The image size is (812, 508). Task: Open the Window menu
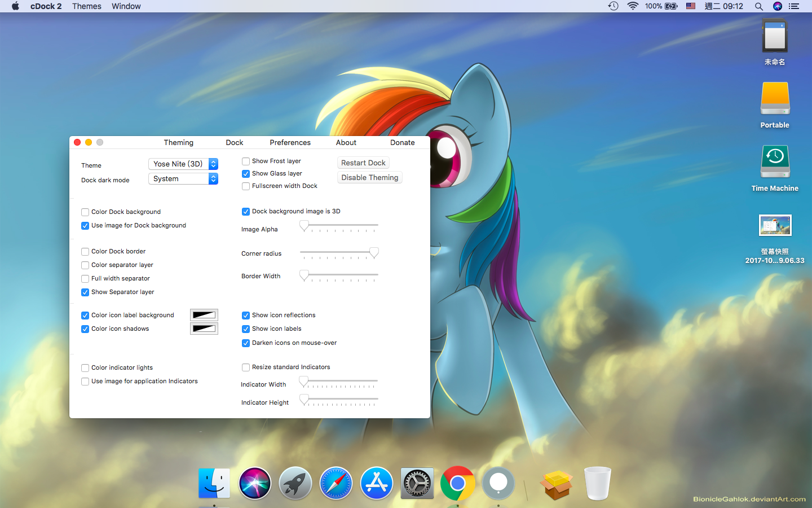[126, 6]
